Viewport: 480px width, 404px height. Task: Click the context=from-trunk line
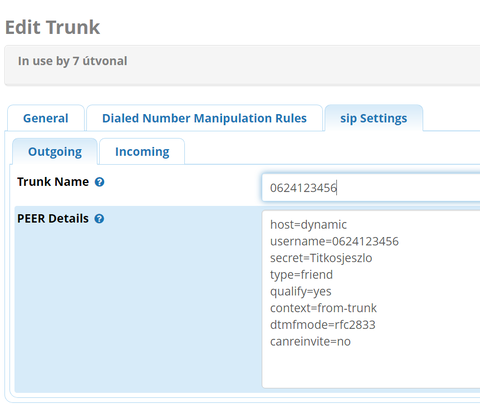[x=323, y=308]
